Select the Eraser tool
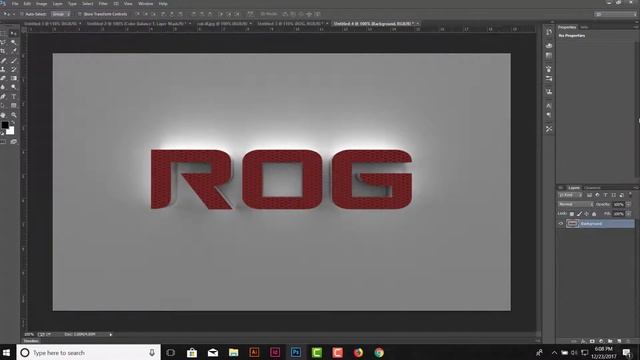Viewport: 640px width, 360px height. 3,78
